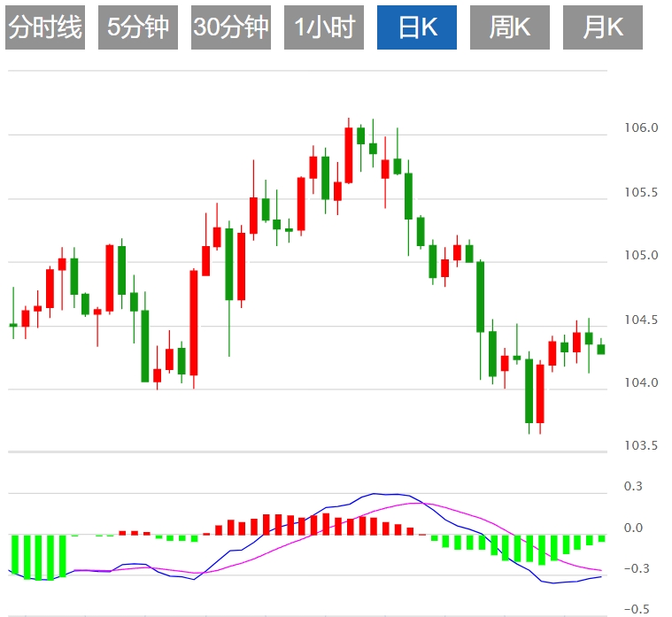Click the first candlestick on the left
The height and width of the screenshot is (617, 672).
13,325
